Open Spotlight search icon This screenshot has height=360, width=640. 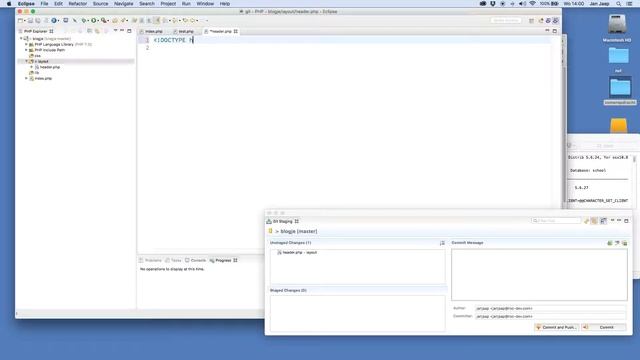pyautogui.click(x=619, y=4)
